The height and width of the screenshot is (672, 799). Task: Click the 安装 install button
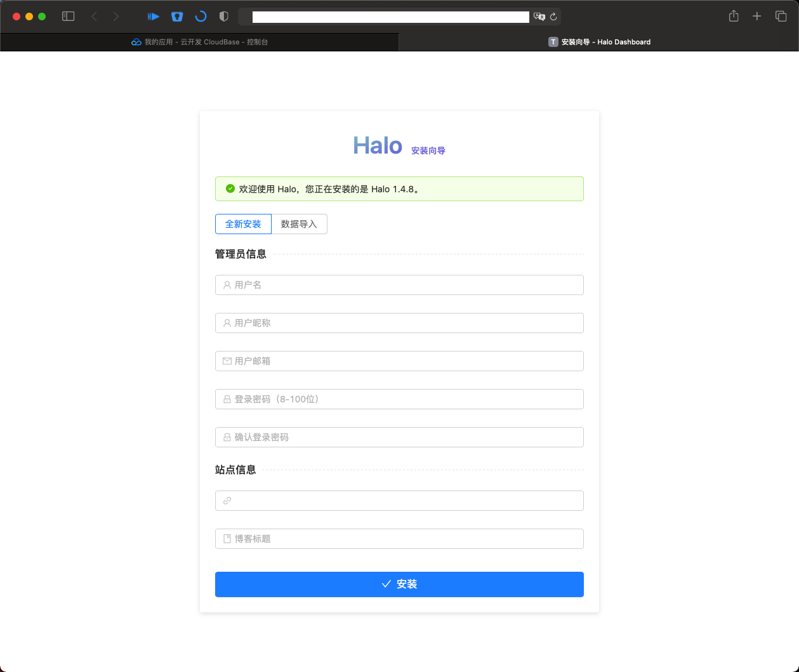[x=399, y=584]
